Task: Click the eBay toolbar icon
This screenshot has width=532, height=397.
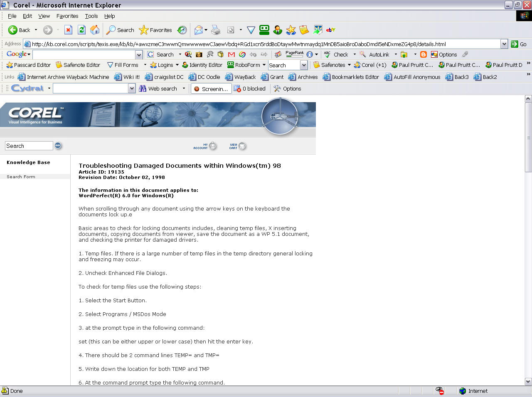Action: coord(331,30)
